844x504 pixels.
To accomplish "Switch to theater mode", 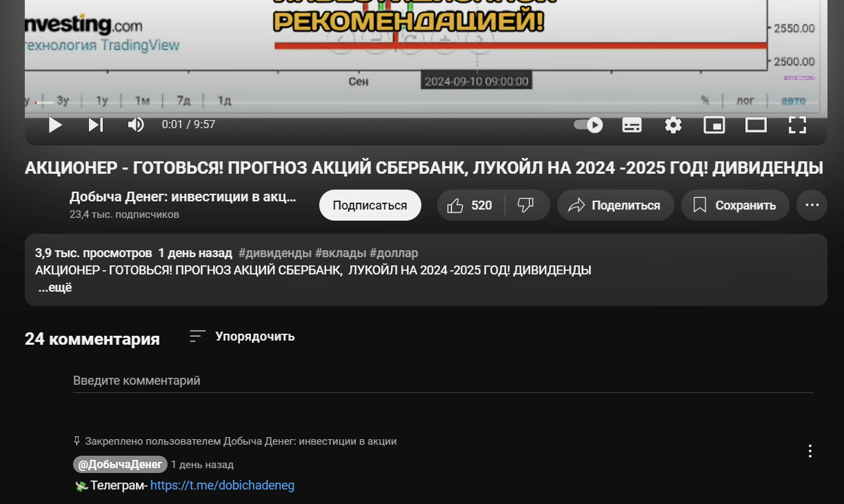I will coord(756,125).
